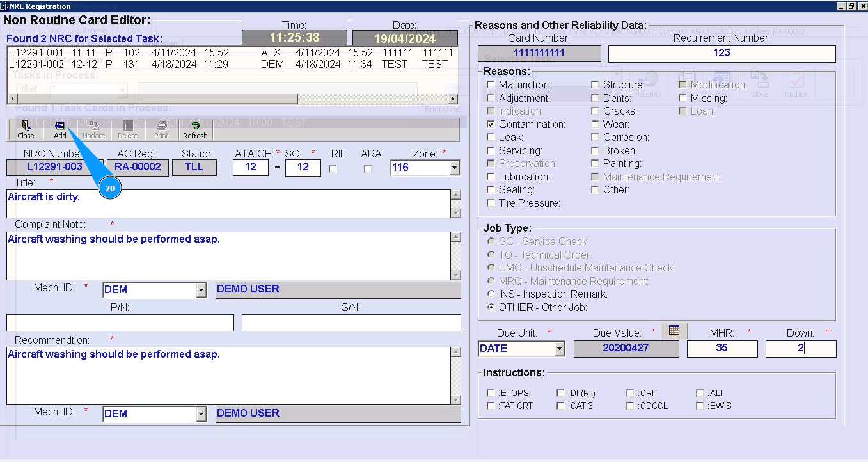
Task: Click into the Complaint Note text area
Action: coord(228,256)
